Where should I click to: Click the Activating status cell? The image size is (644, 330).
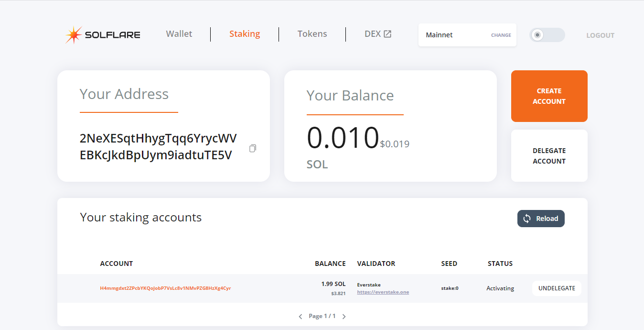(x=500, y=288)
